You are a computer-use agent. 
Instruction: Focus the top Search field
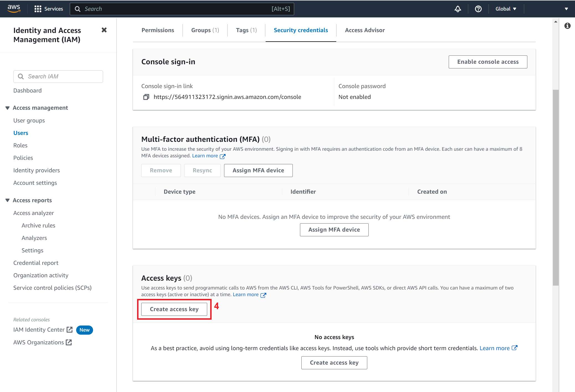coord(182,9)
